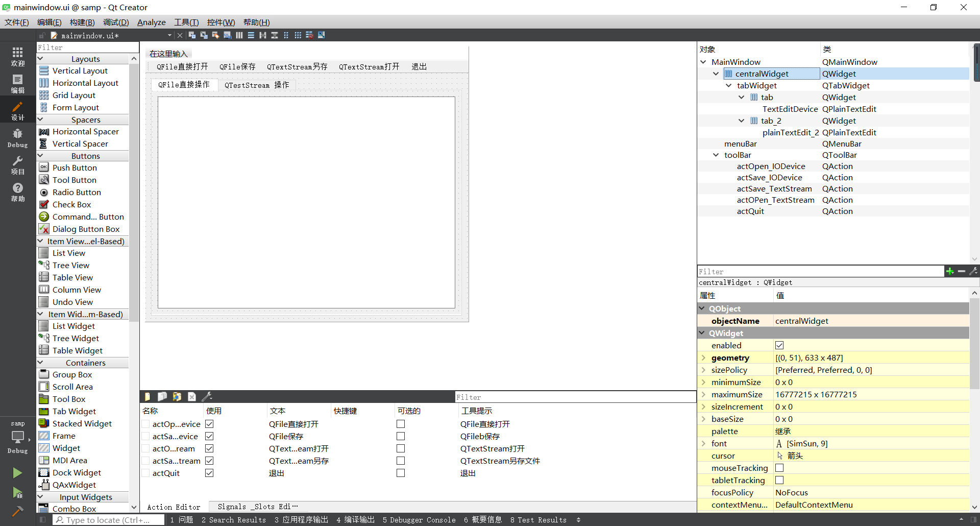Expand the font property
The width and height of the screenshot is (980, 526).
point(703,443)
